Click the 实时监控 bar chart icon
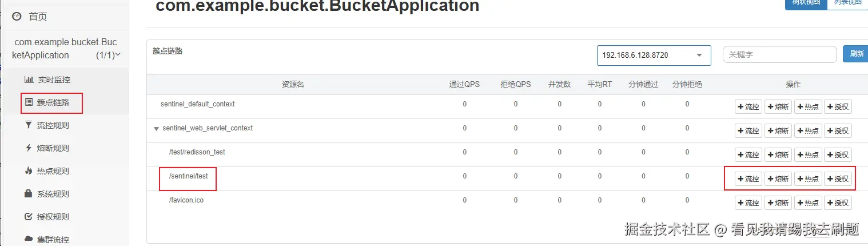868x246 pixels. point(29,80)
